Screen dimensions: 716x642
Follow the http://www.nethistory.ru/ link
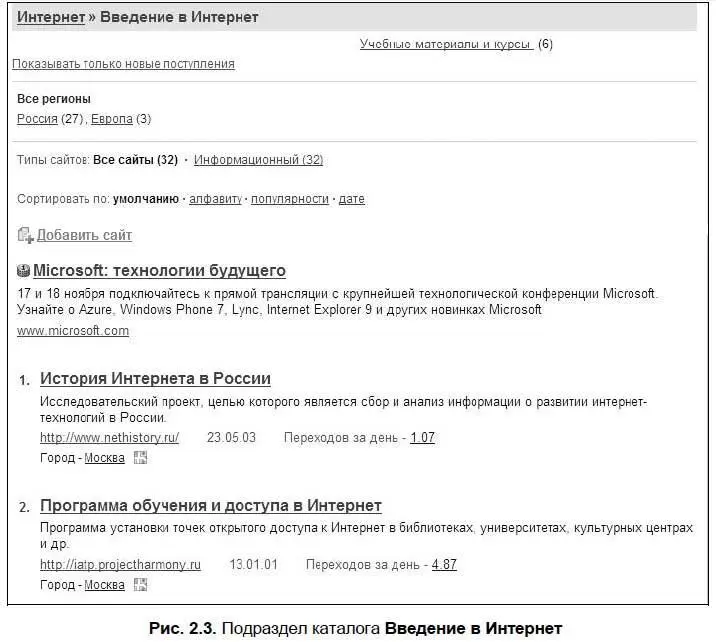coord(109,438)
